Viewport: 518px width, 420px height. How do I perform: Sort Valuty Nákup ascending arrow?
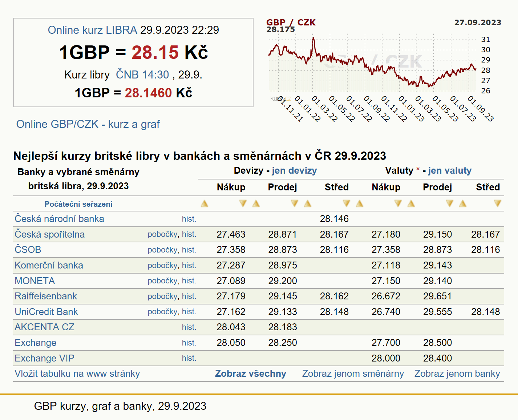pyautogui.click(x=360, y=203)
